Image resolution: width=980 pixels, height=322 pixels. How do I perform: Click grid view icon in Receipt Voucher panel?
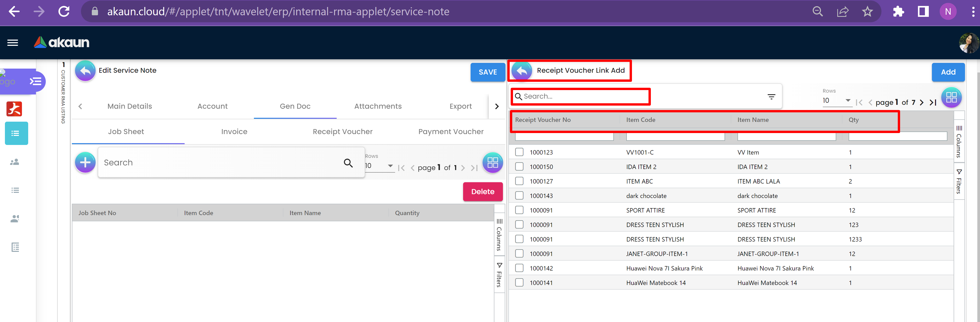point(951,97)
